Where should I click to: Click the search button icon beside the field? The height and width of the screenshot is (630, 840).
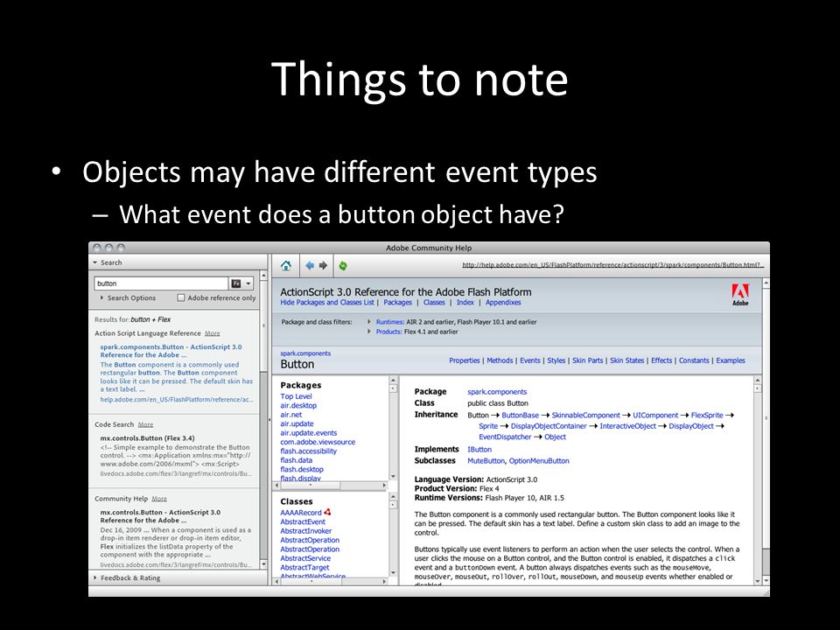click(x=236, y=283)
